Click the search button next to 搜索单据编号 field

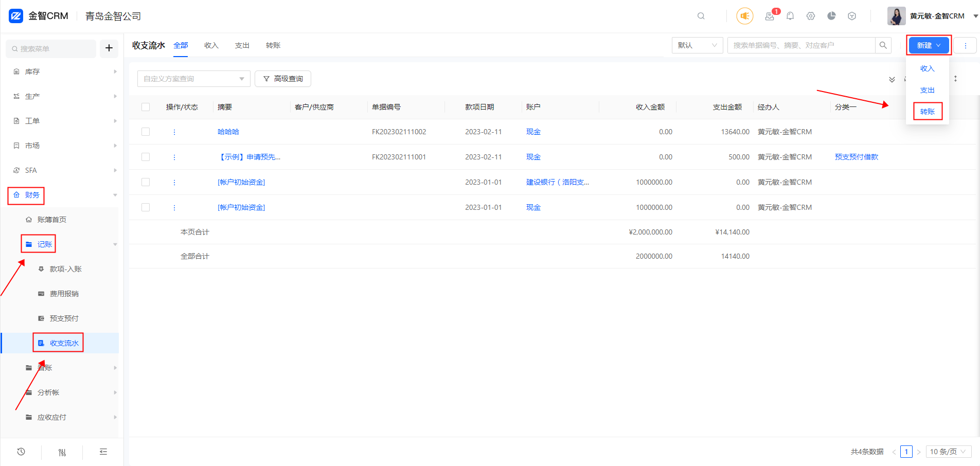[883, 45]
